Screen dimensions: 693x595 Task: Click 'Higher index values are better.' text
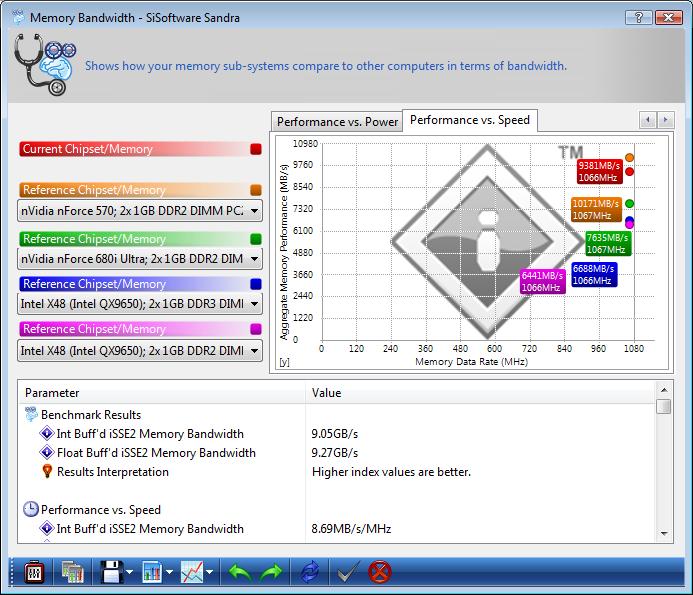(x=391, y=472)
